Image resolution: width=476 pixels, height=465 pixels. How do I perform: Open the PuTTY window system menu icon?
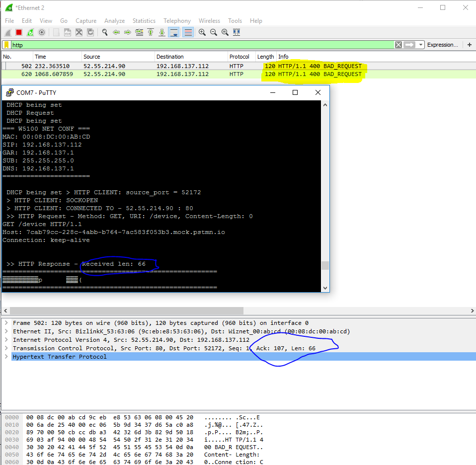[x=10, y=92]
